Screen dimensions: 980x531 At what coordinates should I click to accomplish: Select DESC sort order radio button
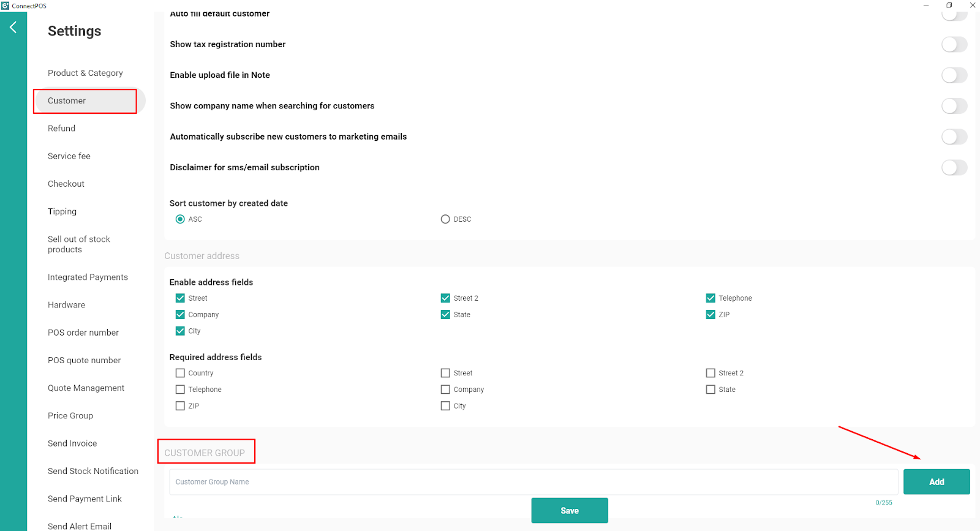(x=445, y=219)
